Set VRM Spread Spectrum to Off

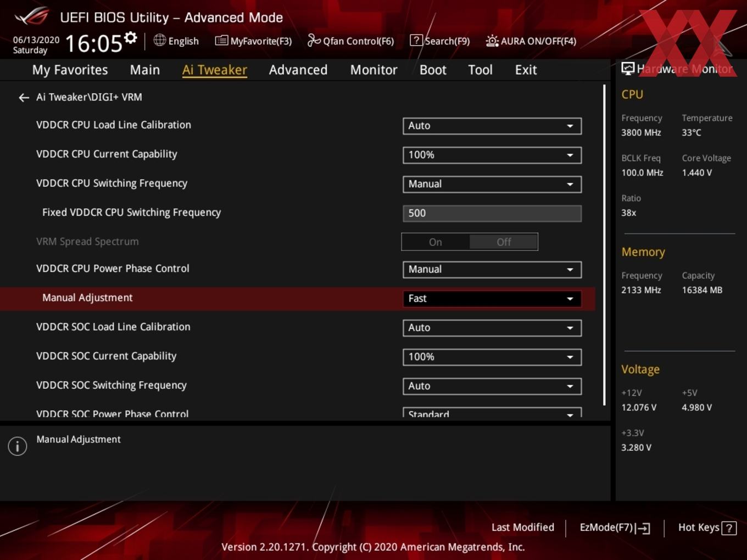(x=504, y=242)
